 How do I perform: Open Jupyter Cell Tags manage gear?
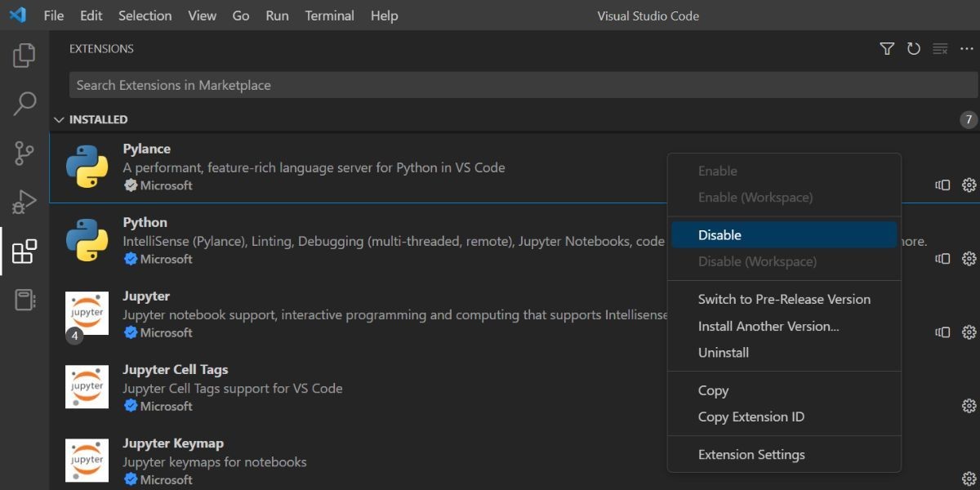tap(969, 406)
